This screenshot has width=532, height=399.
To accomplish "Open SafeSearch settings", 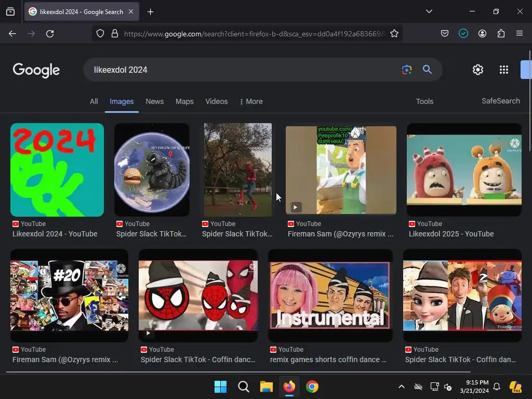I will pyautogui.click(x=500, y=101).
